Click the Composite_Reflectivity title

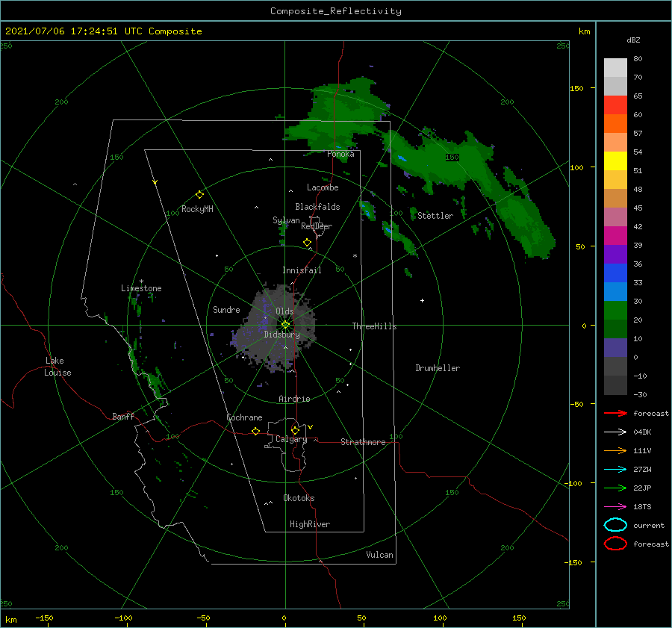point(336,11)
